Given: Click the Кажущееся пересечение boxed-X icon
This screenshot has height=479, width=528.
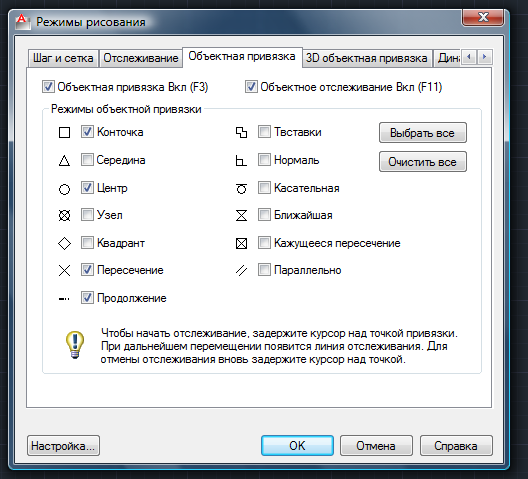Looking at the screenshot, I should [x=241, y=243].
